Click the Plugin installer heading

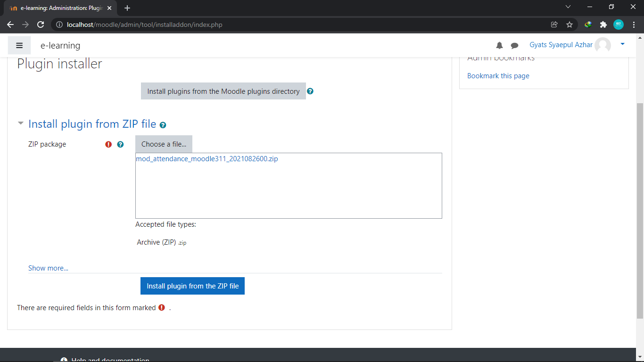click(59, 64)
